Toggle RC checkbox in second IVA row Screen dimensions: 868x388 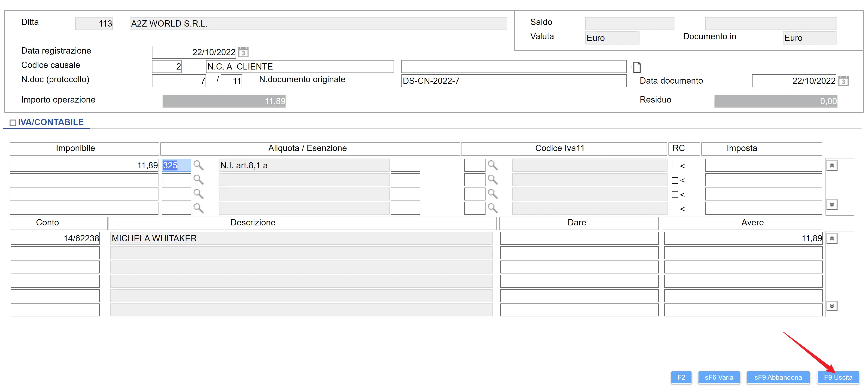coord(675,181)
